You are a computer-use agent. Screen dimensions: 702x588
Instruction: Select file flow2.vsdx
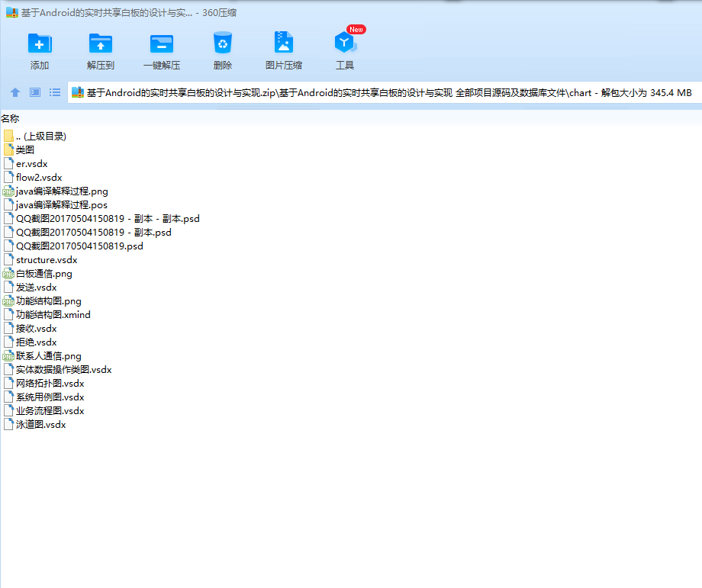point(33,178)
